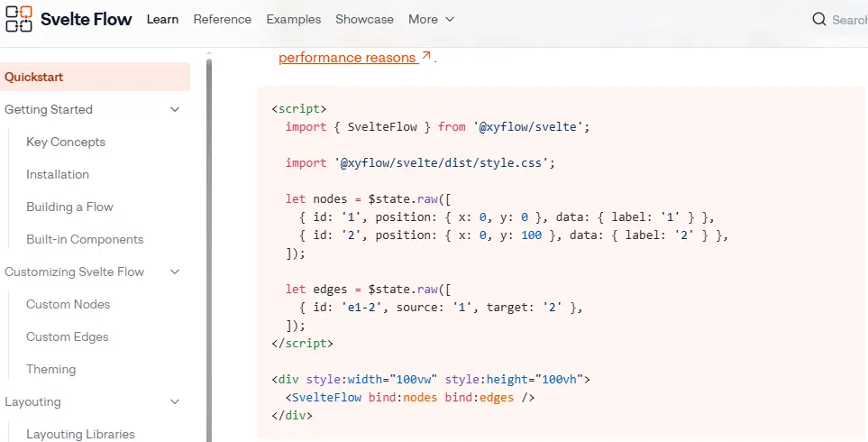Open the Custom Edges page
The image size is (868, 442).
tap(67, 337)
